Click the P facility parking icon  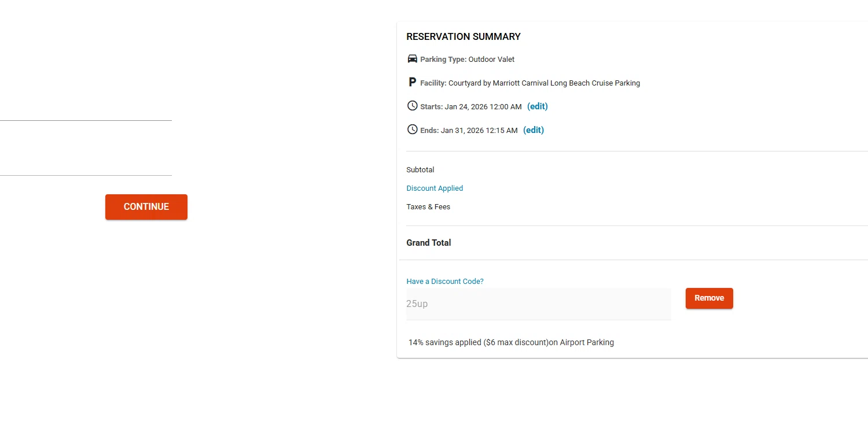[412, 83]
